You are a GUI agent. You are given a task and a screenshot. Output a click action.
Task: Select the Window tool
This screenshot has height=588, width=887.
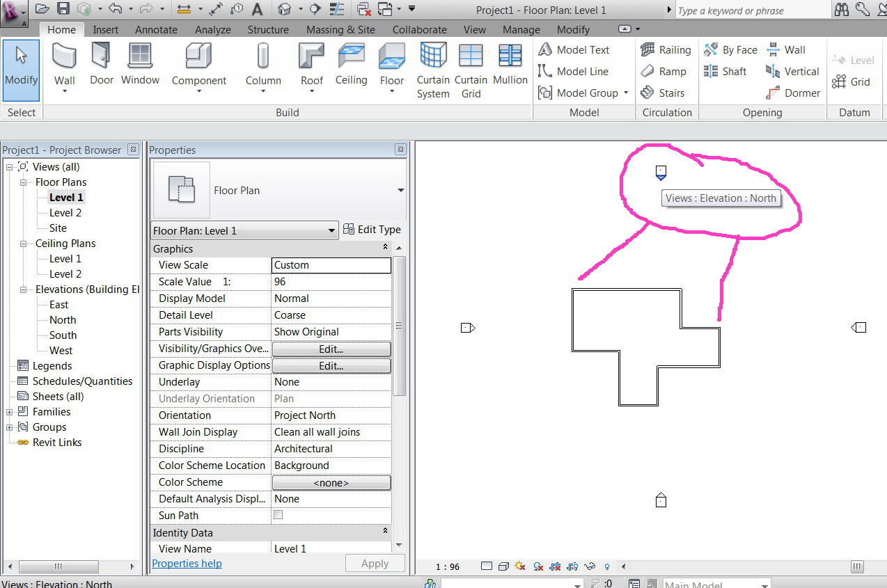pyautogui.click(x=141, y=64)
